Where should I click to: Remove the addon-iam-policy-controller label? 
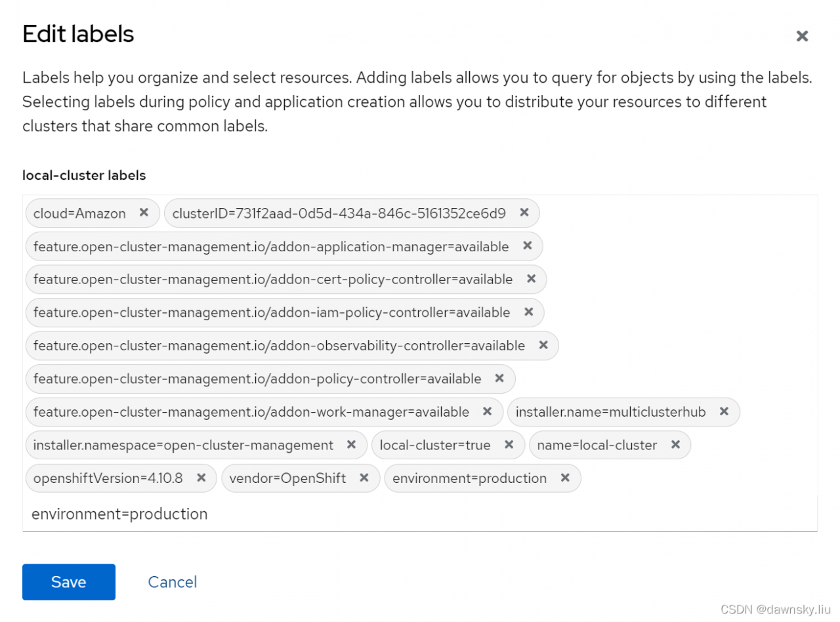pos(528,312)
